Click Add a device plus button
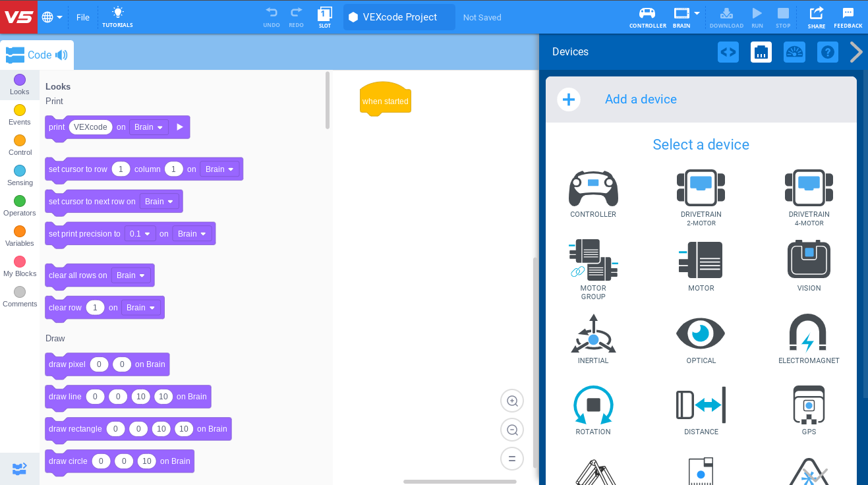The height and width of the screenshot is (485, 868). [x=568, y=100]
